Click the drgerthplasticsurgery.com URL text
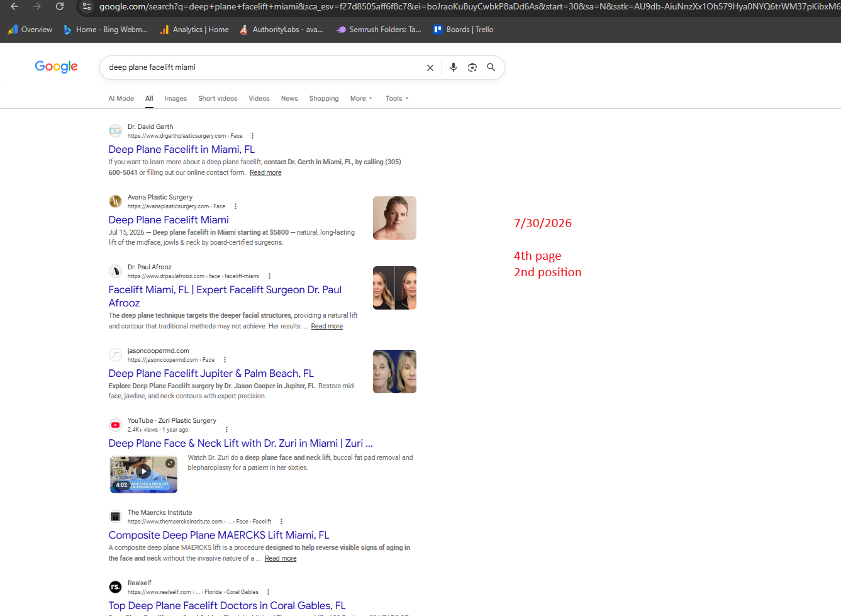The image size is (841, 616). coord(185,136)
